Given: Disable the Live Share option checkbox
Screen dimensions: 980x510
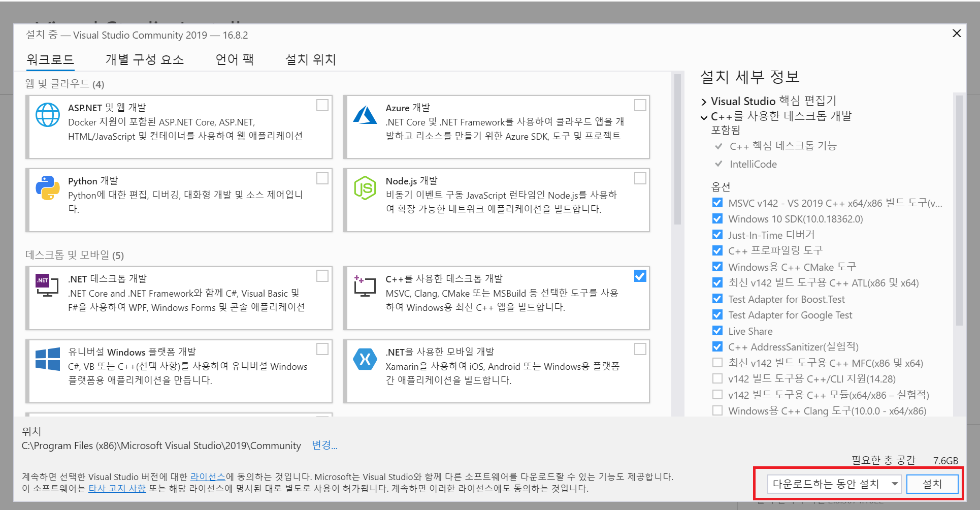Looking at the screenshot, I should pos(717,331).
